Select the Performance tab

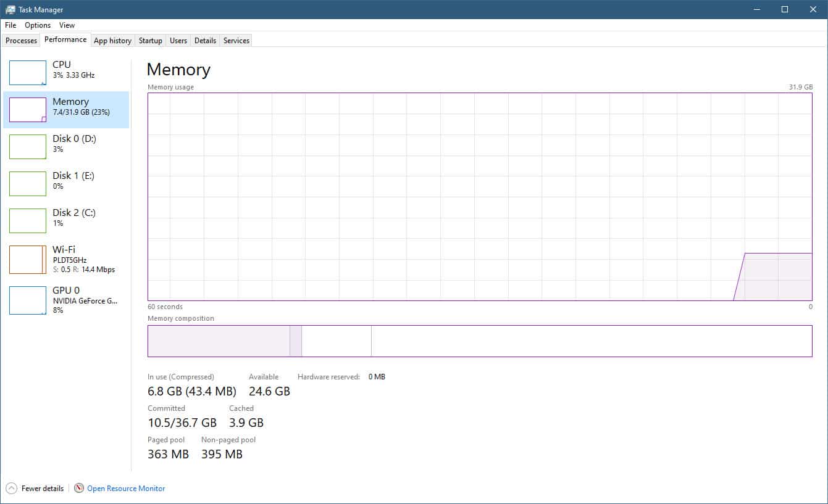[x=65, y=39]
